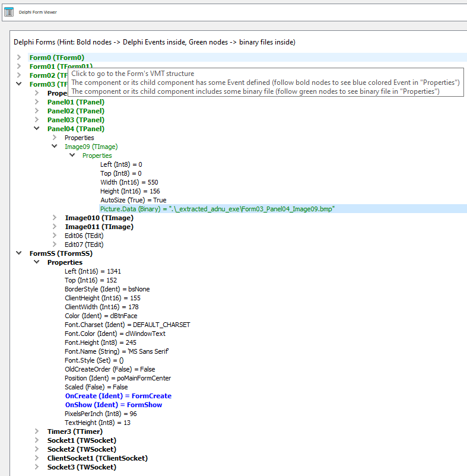The image size is (467, 476).
Task: Expand Panel02 (TPanel) chevron
Action: [x=37, y=110]
